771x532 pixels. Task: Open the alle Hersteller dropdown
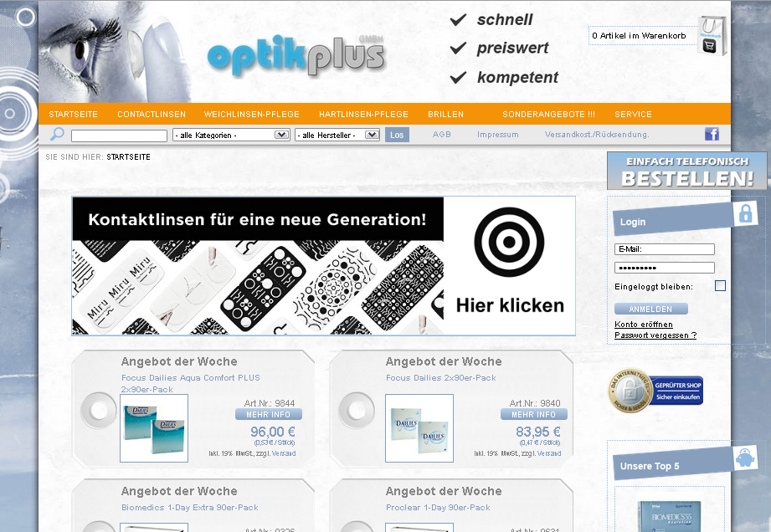337,135
